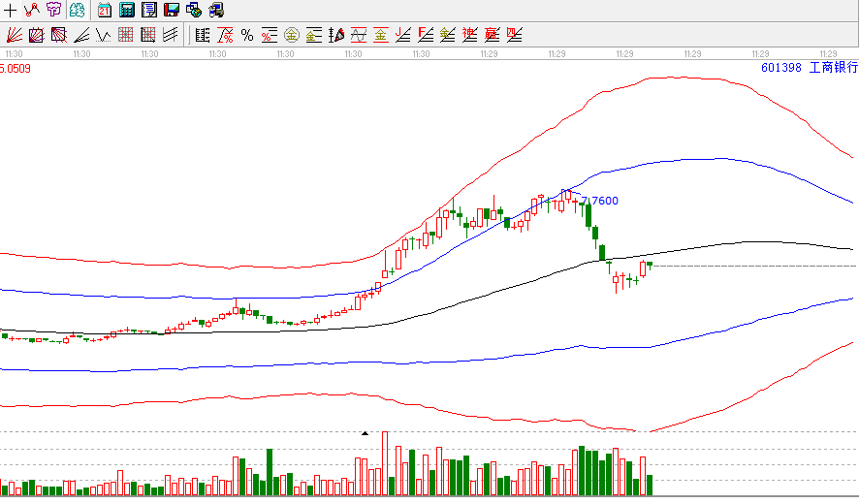Screen dimensions: 859x504
Task: Select the grid with axis arrows tool
Action: (x=148, y=35)
